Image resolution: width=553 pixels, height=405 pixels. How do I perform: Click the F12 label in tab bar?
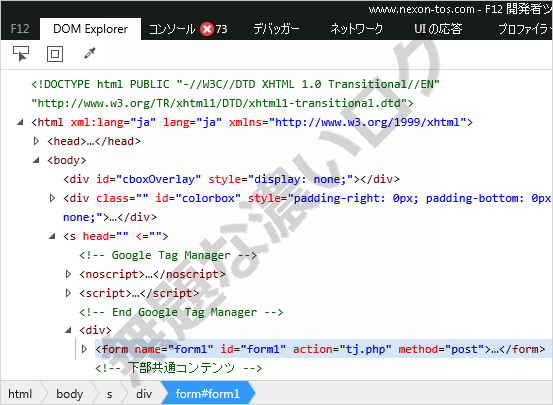click(20, 29)
